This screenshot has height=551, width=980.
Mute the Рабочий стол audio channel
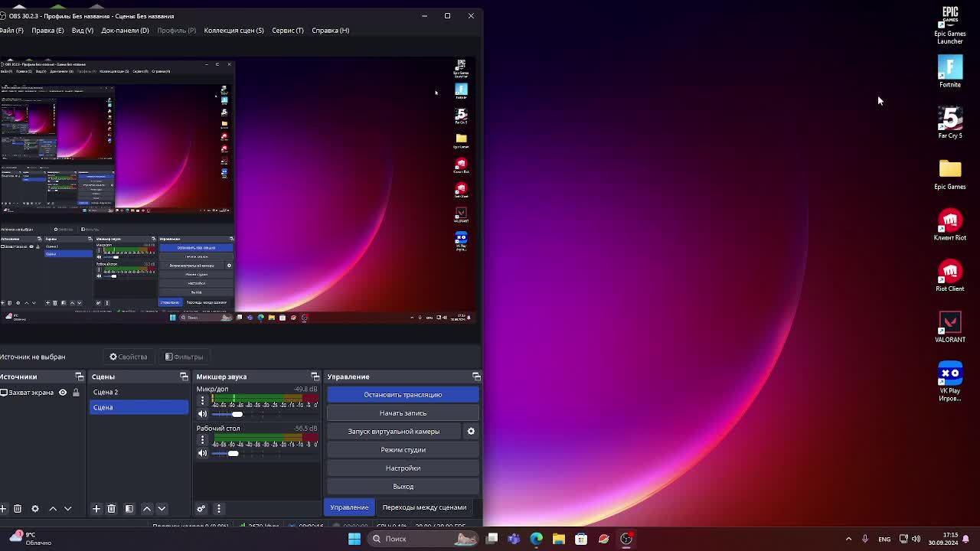pos(202,453)
